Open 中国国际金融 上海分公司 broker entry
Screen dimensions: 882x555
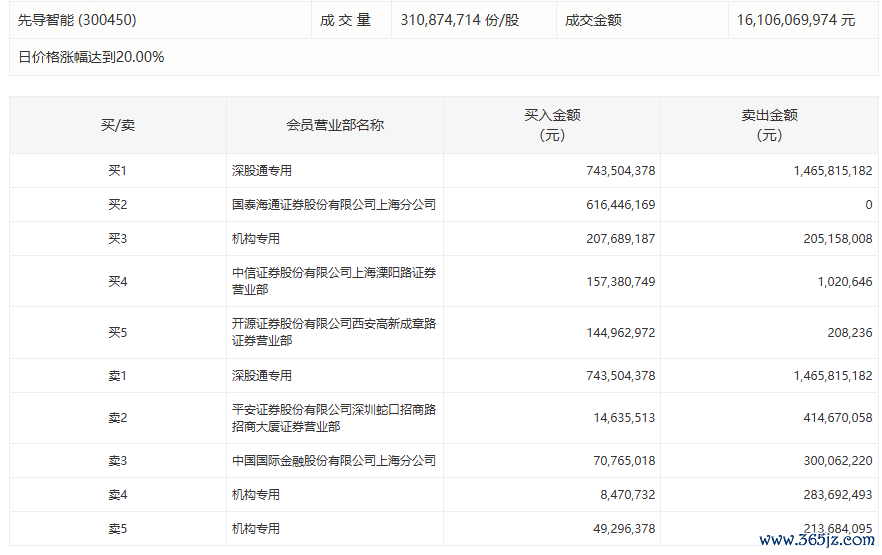tap(334, 461)
